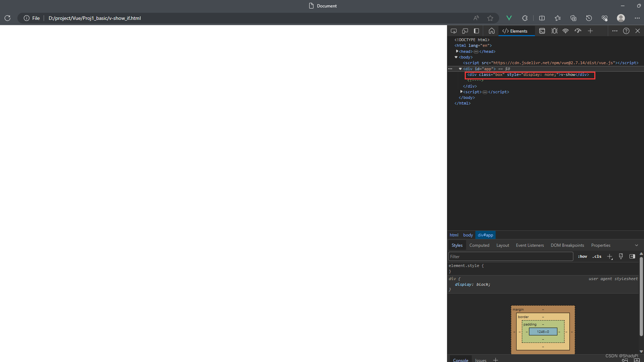Click the div#app breadcrumb

(485, 235)
